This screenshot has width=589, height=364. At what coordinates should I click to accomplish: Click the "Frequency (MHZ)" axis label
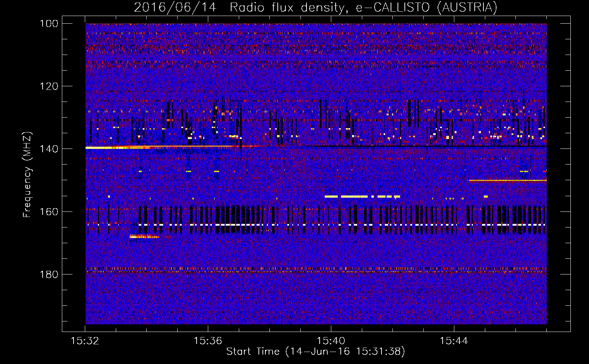coord(27,175)
